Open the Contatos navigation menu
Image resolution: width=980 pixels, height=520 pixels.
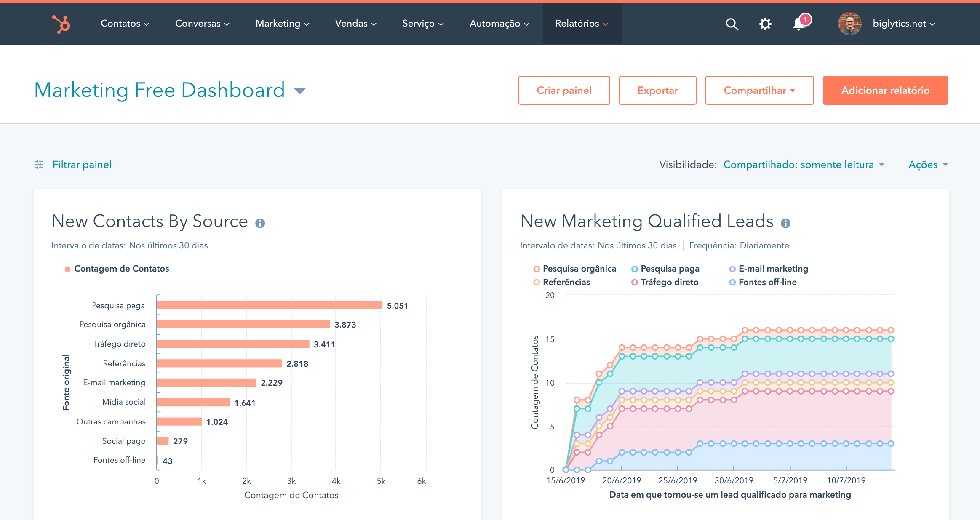pyautogui.click(x=125, y=24)
